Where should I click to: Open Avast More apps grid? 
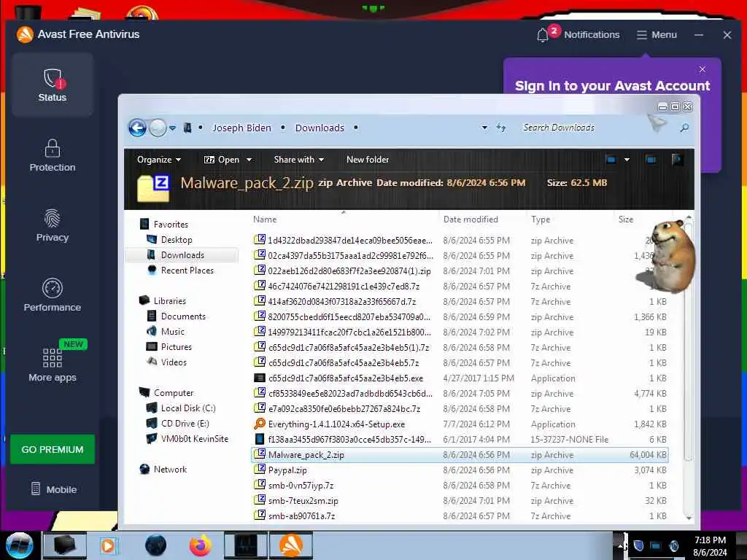point(53,365)
